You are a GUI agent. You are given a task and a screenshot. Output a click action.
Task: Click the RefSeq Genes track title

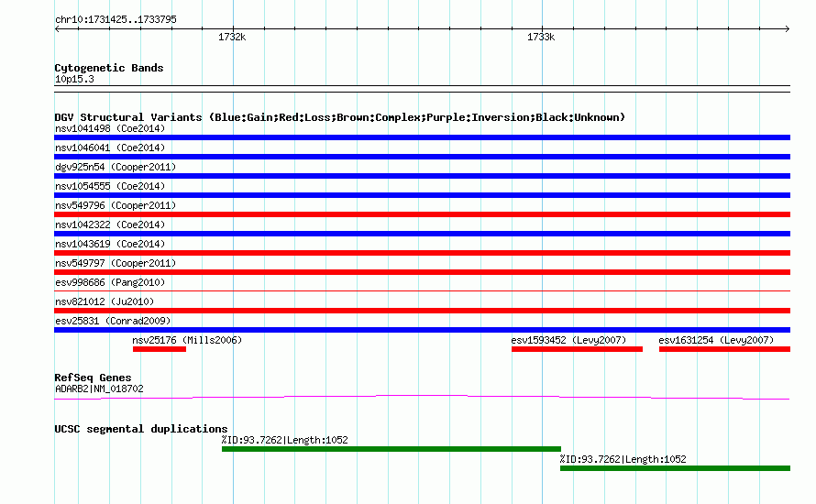coord(93,378)
